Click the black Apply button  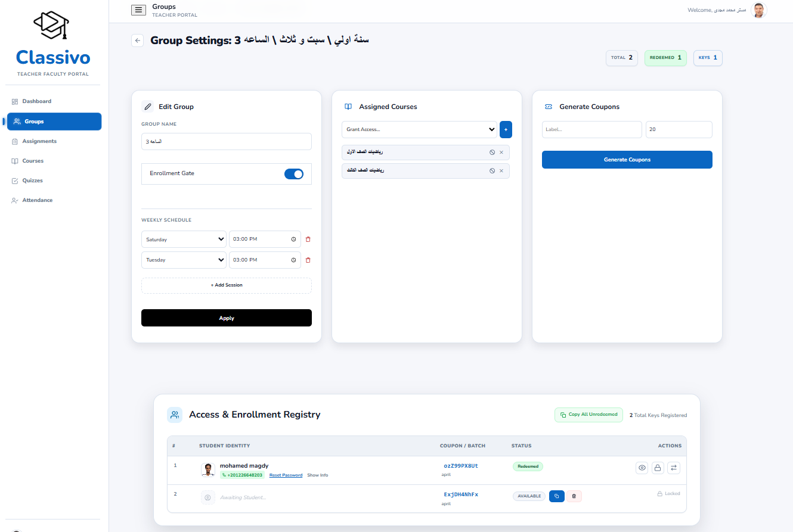(x=227, y=318)
